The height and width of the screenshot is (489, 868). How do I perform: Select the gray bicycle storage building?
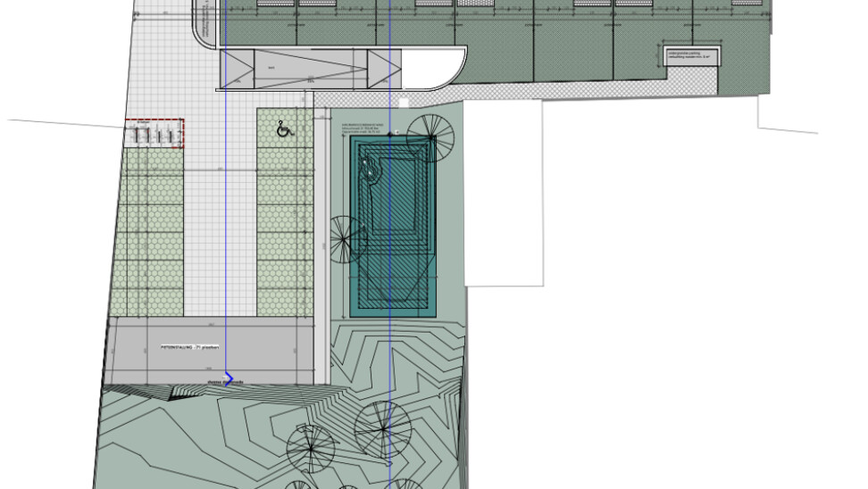pos(210,351)
